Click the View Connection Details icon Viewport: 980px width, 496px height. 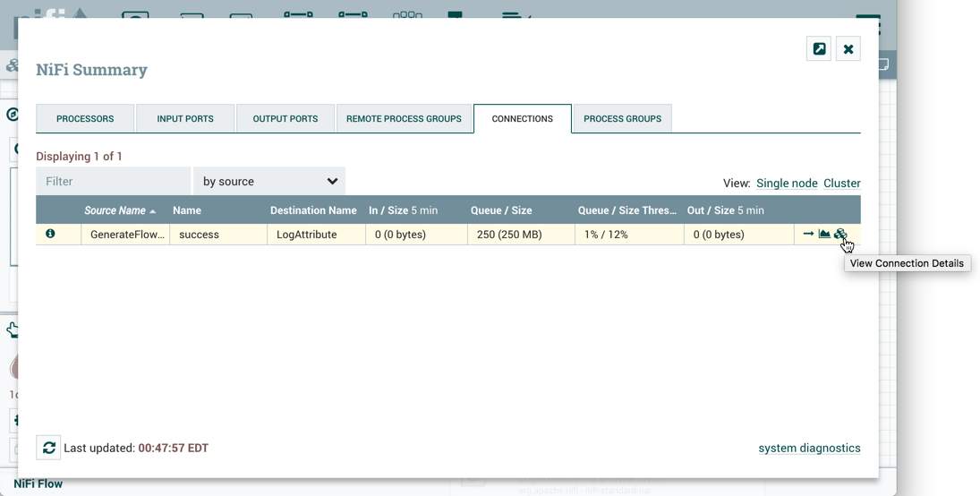pyautogui.click(x=839, y=235)
